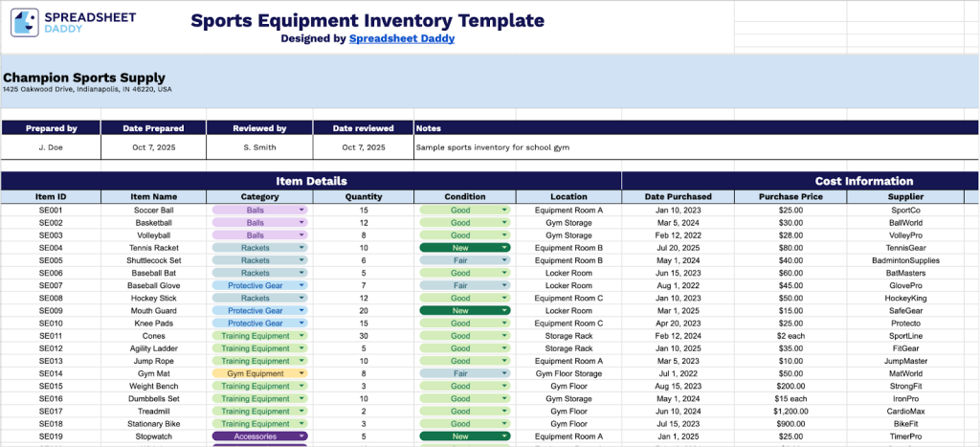This screenshot has width=980, height=447.
Task: Expand Condition dropdown for Tennis Racket
Action: point(503,248)
